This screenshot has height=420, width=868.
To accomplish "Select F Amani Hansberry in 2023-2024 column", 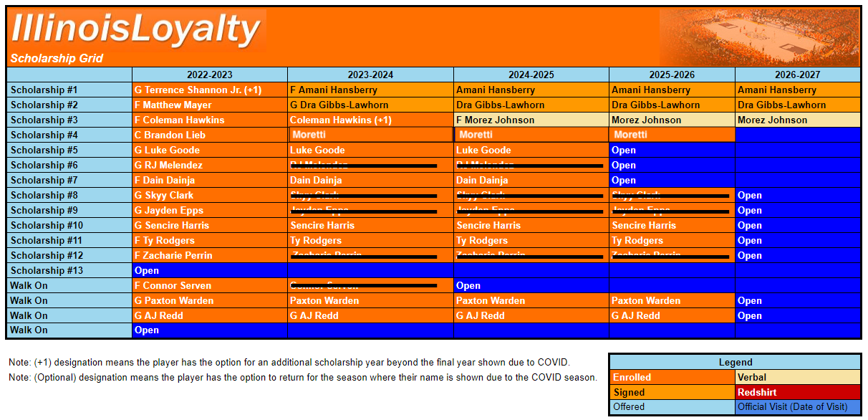I will click(370, 90).
